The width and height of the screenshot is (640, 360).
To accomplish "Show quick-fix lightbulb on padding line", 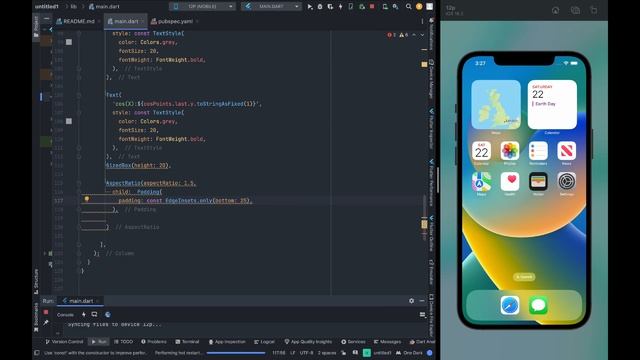I will (x=87, y=199).
